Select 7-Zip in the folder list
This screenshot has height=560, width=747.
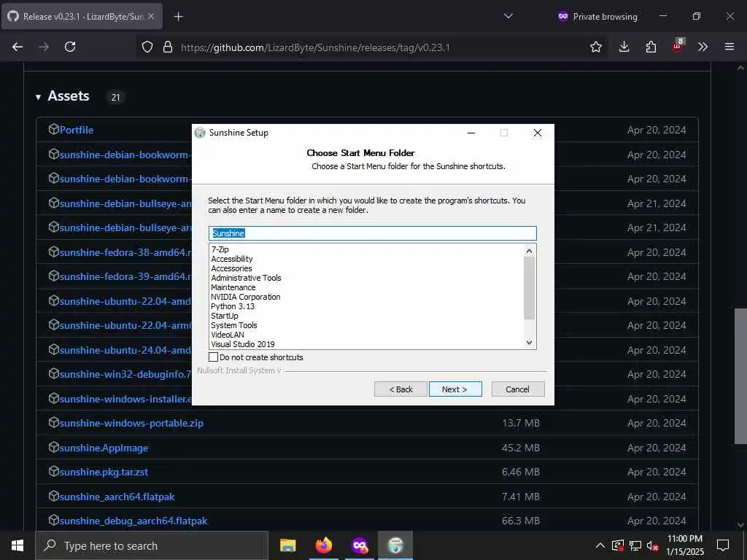tap(220, 249)
